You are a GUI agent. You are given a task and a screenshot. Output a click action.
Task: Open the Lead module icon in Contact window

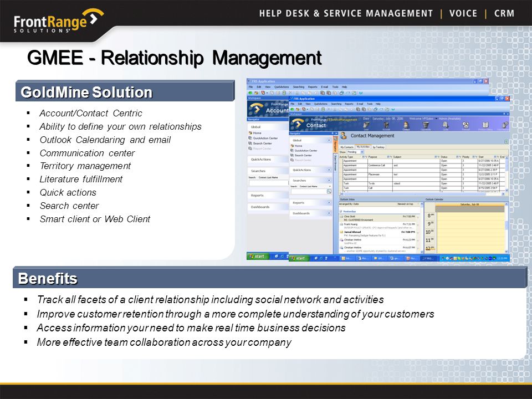click(366, 126)
